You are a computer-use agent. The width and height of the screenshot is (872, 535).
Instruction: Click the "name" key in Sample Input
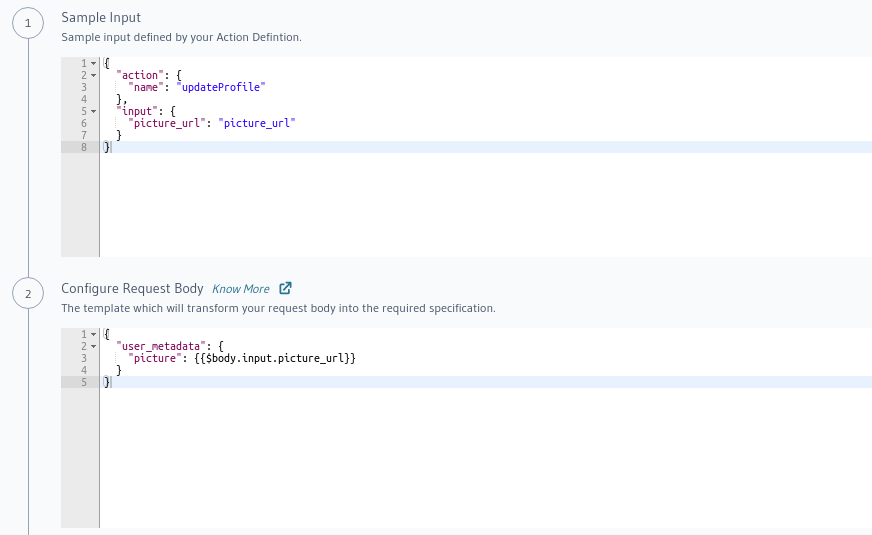pyautogui.click(x=150, y=87)
